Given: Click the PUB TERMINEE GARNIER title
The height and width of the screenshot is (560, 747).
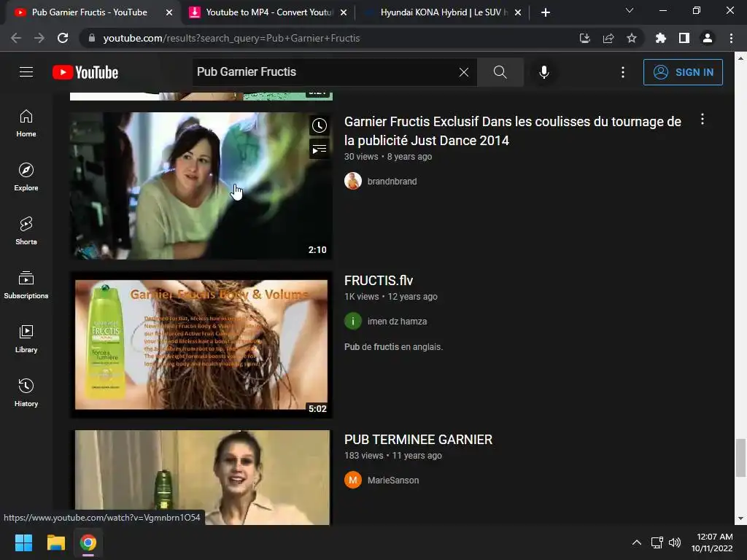Looking at the screenshot, I should coord(418,440).
